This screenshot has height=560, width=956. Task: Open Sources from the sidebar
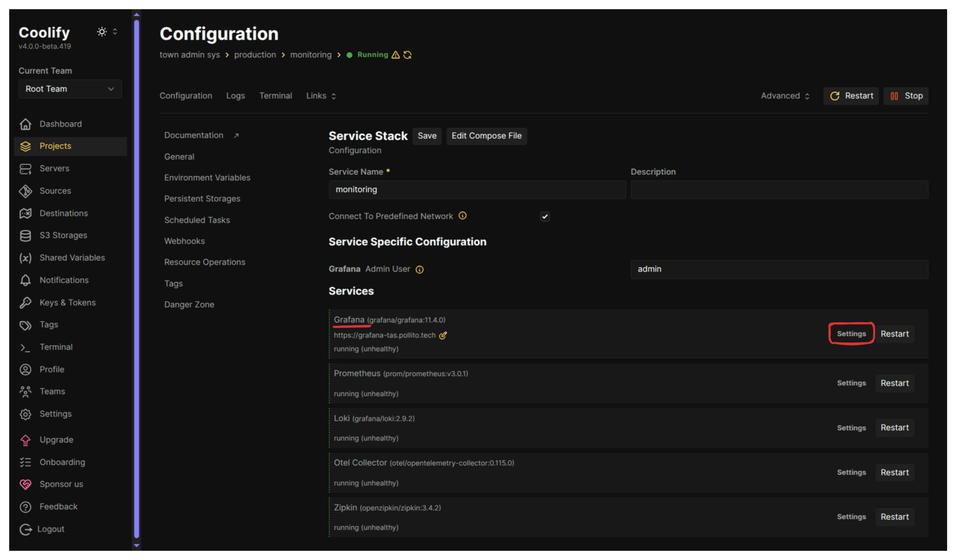[x=25, y=191]
